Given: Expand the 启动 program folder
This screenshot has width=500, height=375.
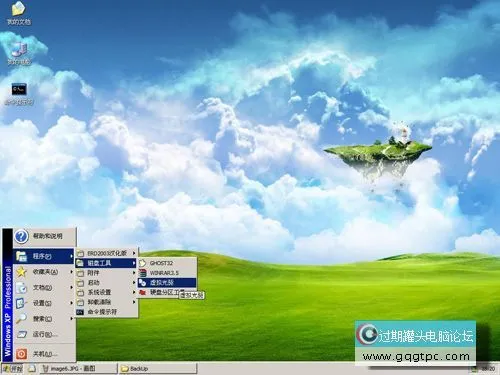Looking at the screenshot, I should click(106, 283).
